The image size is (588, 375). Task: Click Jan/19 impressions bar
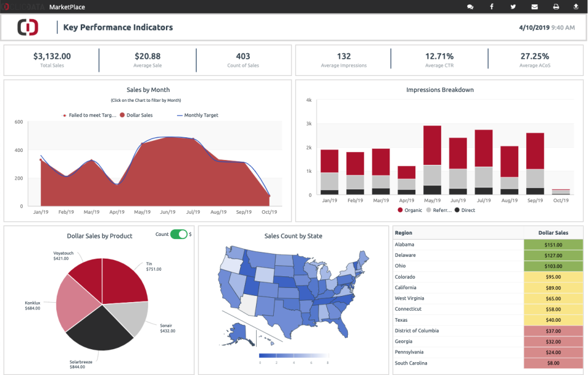point(330,172)
